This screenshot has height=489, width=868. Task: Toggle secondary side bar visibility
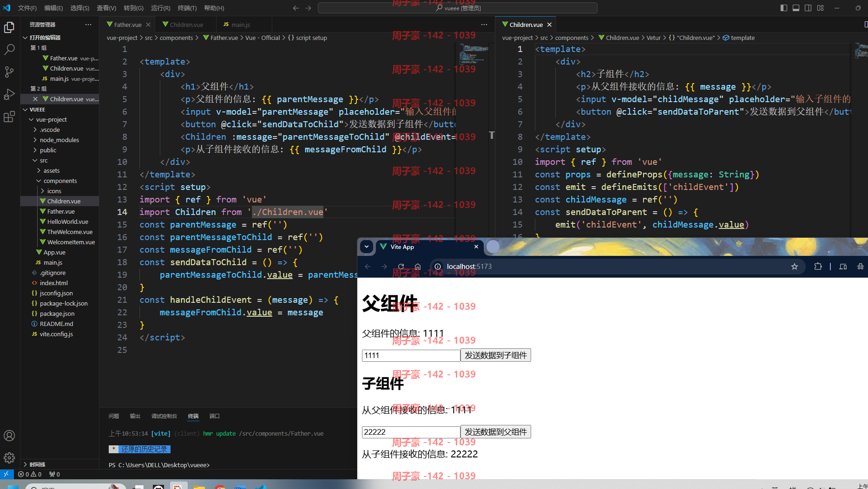coord(808,8)
